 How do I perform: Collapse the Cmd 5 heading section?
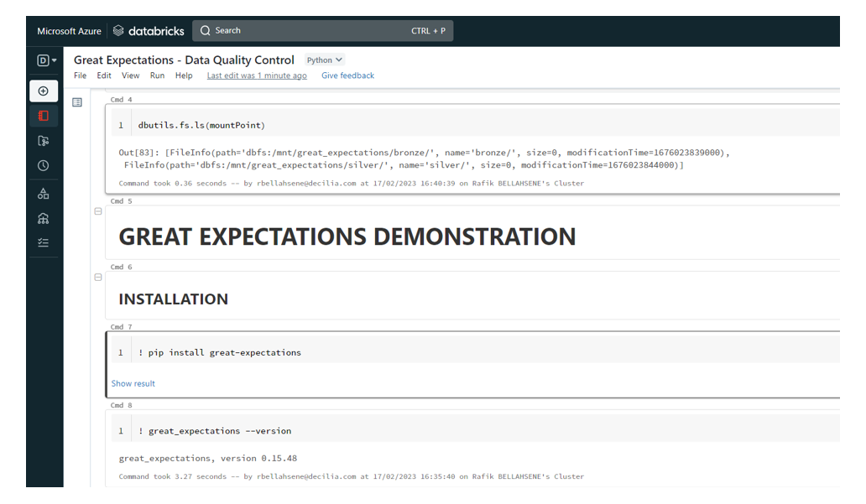[x=98, y=211]
